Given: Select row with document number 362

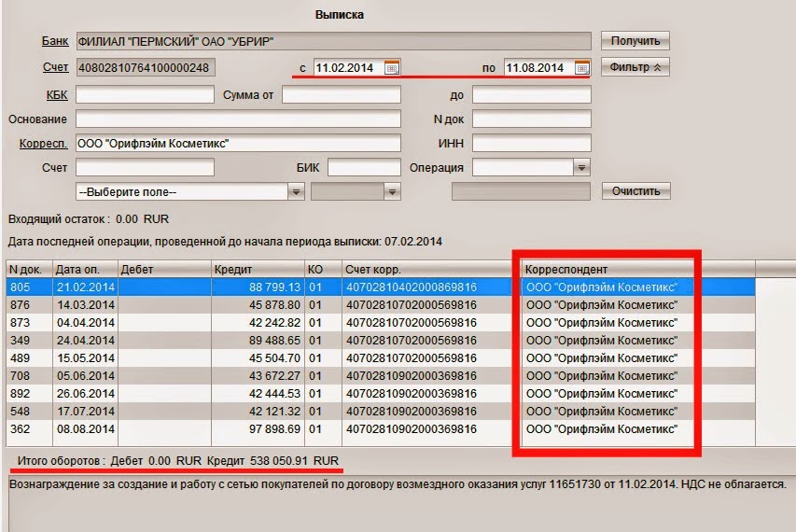Looking at the screenshot, I should click(381, 429).
